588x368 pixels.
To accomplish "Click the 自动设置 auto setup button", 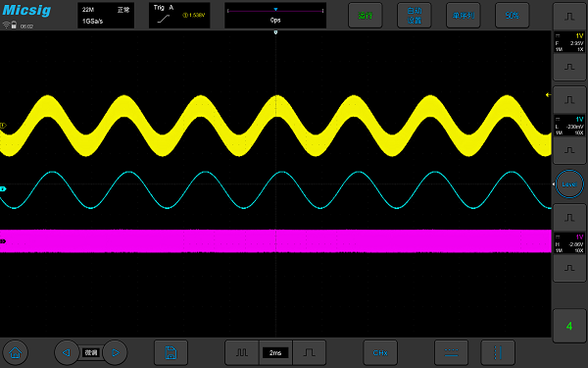I will tap(415, 16).
